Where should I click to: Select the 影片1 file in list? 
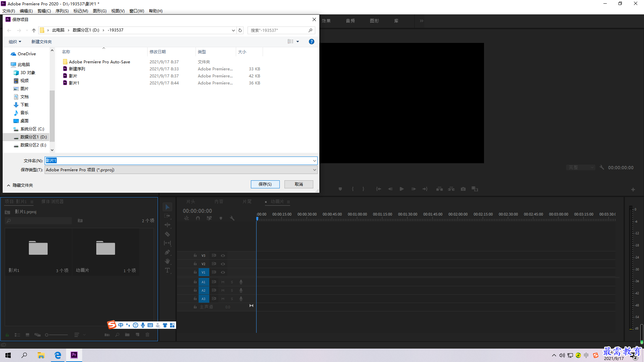tap(74, 83)
